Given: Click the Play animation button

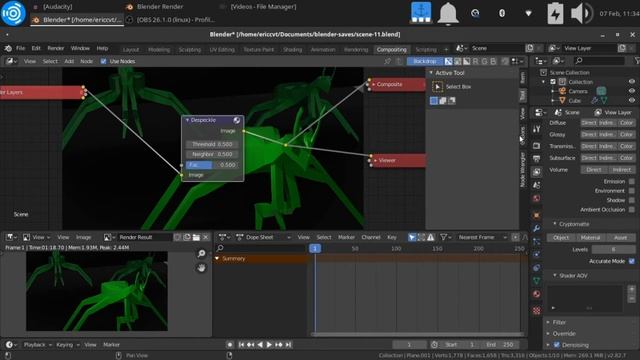Looking at the screenshot, I should [269, 345].
